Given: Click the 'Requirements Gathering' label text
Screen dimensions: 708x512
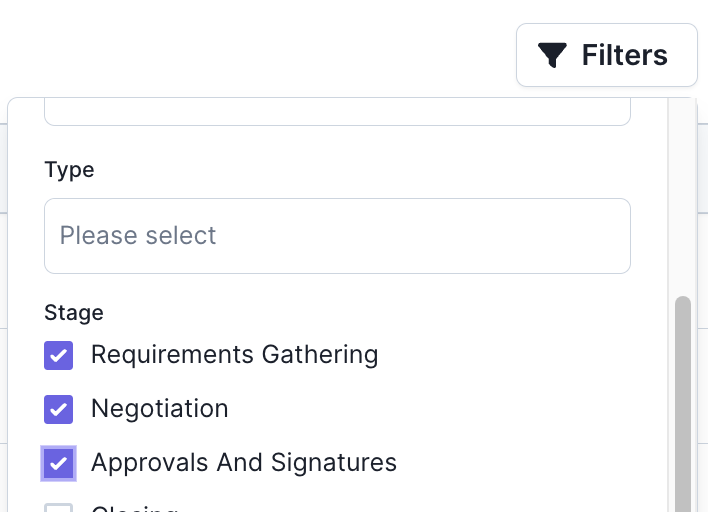Looking at the screenshot, I should click(x=234, y=354).
